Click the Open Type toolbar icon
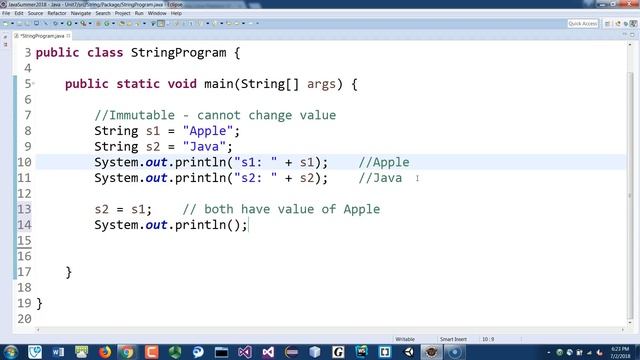 [x=122, y=23]
